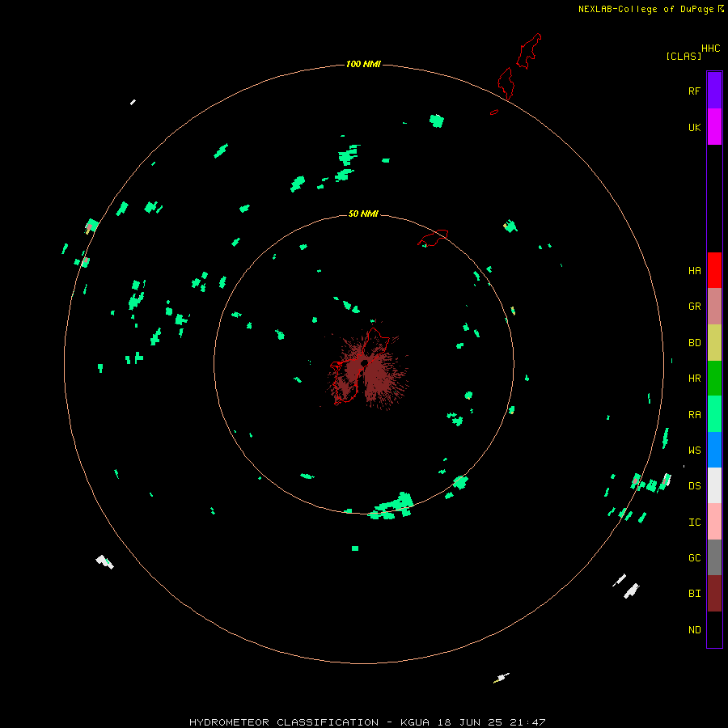728x728 pixels.
Task: Click the RF legend label
Action: (x=694, y=91)
